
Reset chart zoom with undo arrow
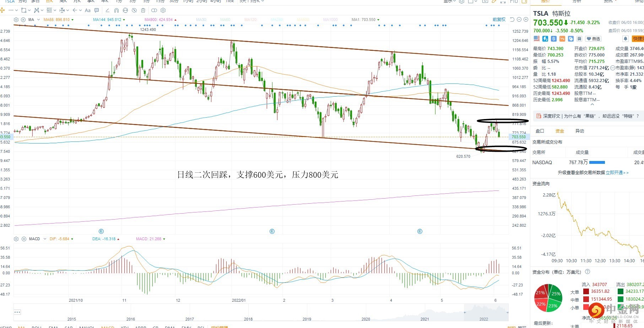point(512,20)
